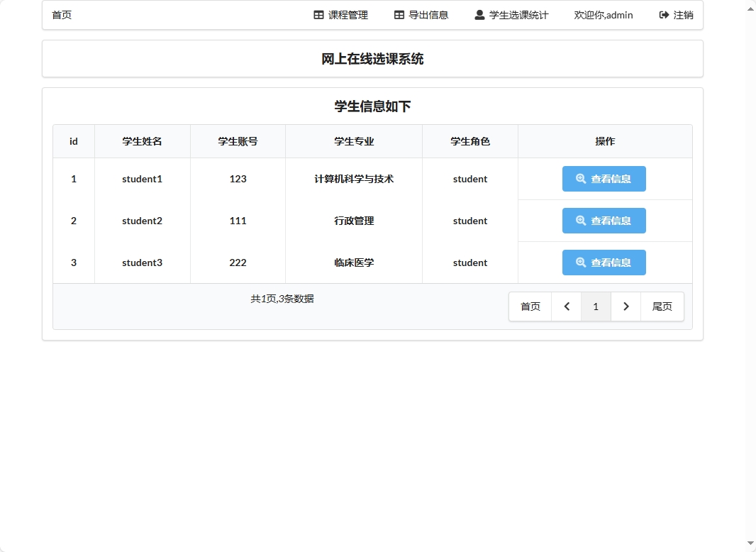
Task: Open the 首页 menu item in navbar
Action: tap(61, 14)
